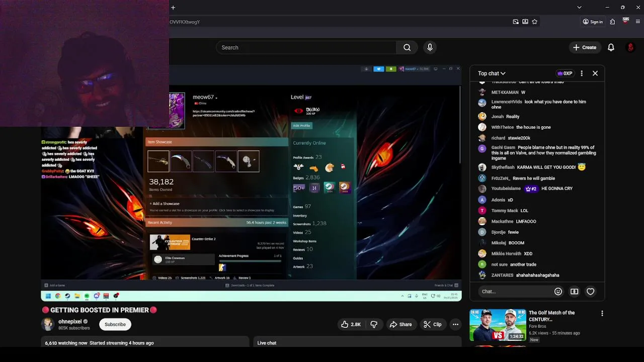Screen dimensions: 644x362
Task: Open options for Golf Match video
Action: pyautogui.click(x=602, y=313)
